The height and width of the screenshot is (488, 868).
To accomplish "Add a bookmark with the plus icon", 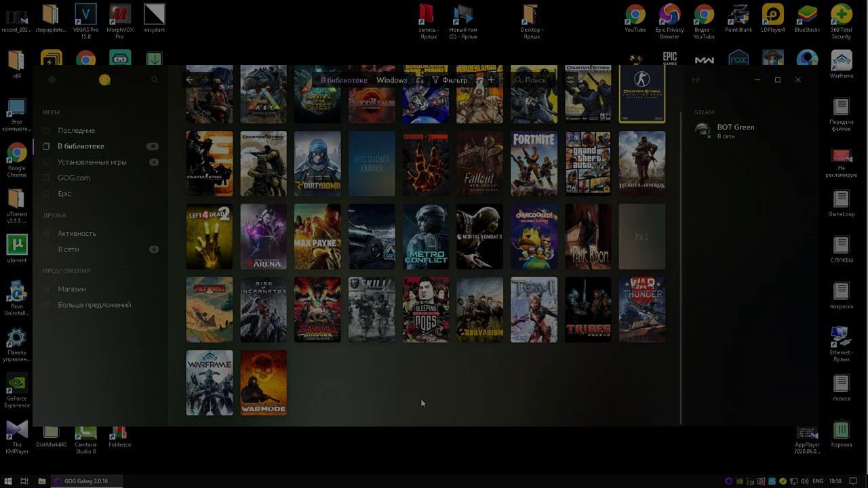I will tap(492, 80).
